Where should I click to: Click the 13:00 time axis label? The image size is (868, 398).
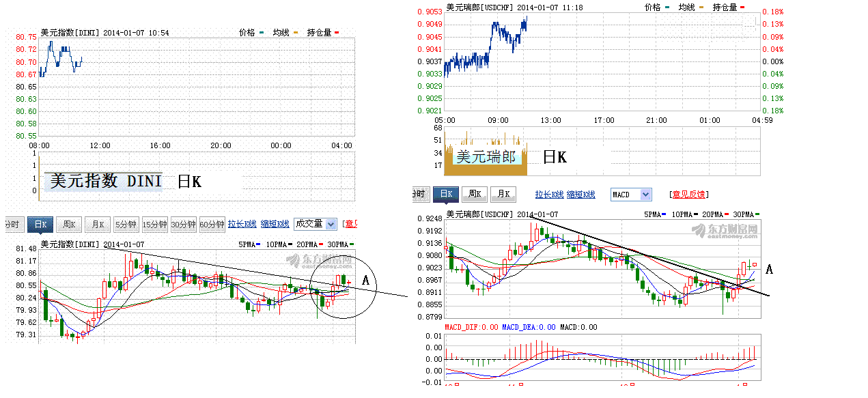click(x=551, y=120)
